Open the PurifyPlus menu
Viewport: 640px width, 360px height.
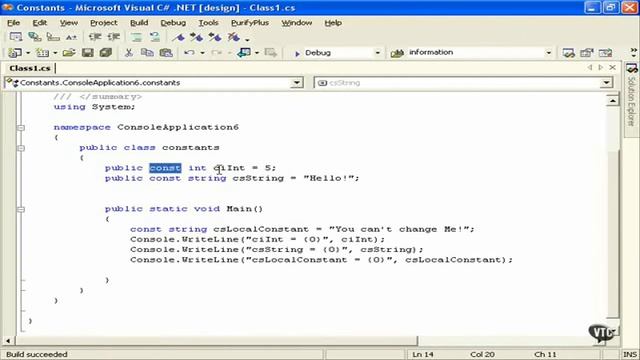click(250, 23)
